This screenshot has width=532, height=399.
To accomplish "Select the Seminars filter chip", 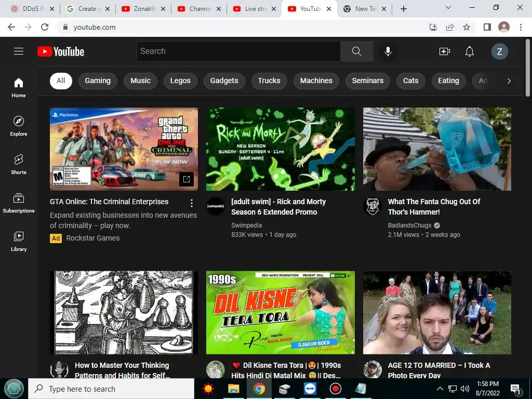I will (368, 81).
